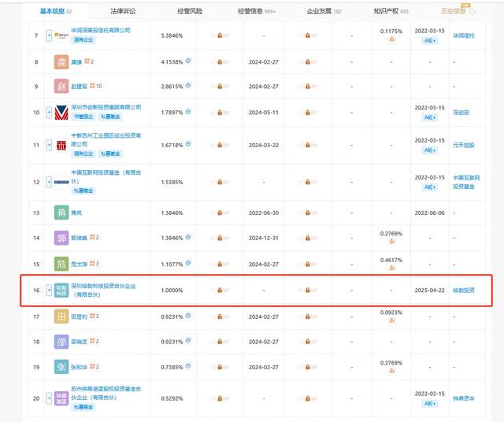Open history icon beside 2.8615%

point(188,86)
